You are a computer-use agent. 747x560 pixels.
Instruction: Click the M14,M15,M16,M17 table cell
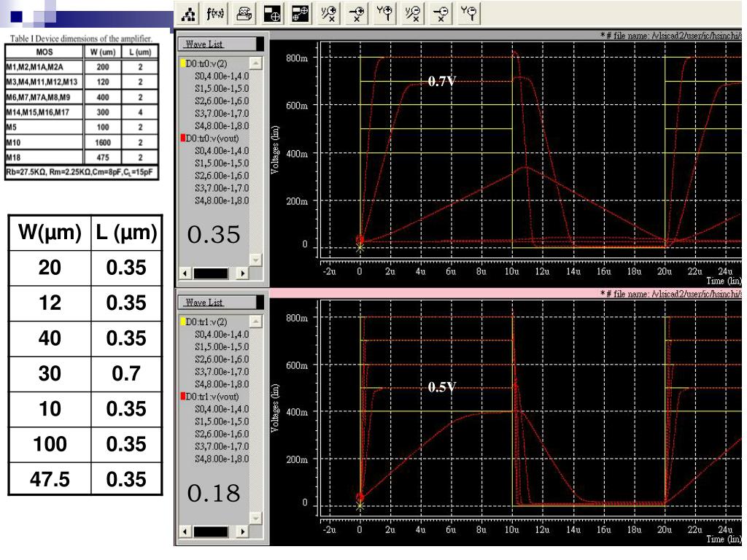pyautogui.click(x=44, y=112)
